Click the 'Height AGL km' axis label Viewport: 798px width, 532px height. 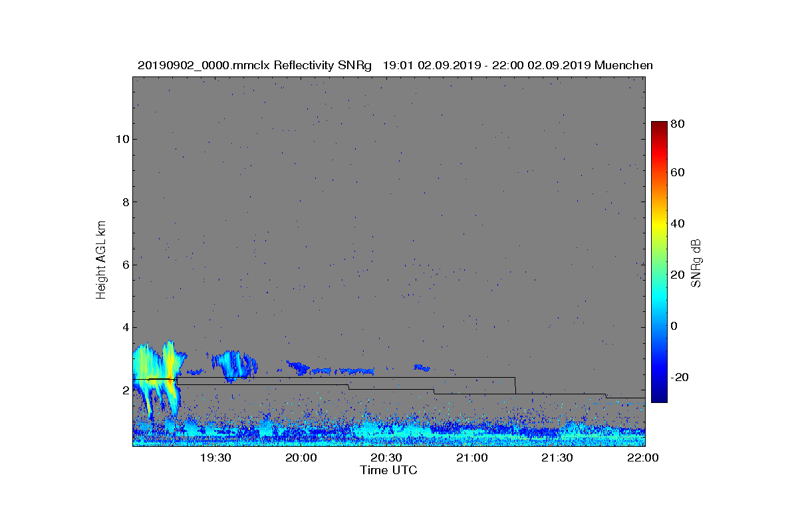click(101, 260)
